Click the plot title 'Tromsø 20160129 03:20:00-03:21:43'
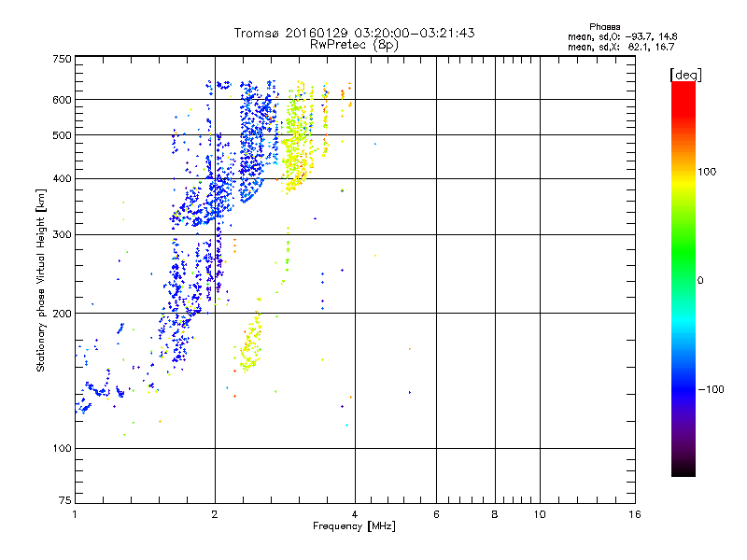The image size is (747, 560). click(354, 33)
